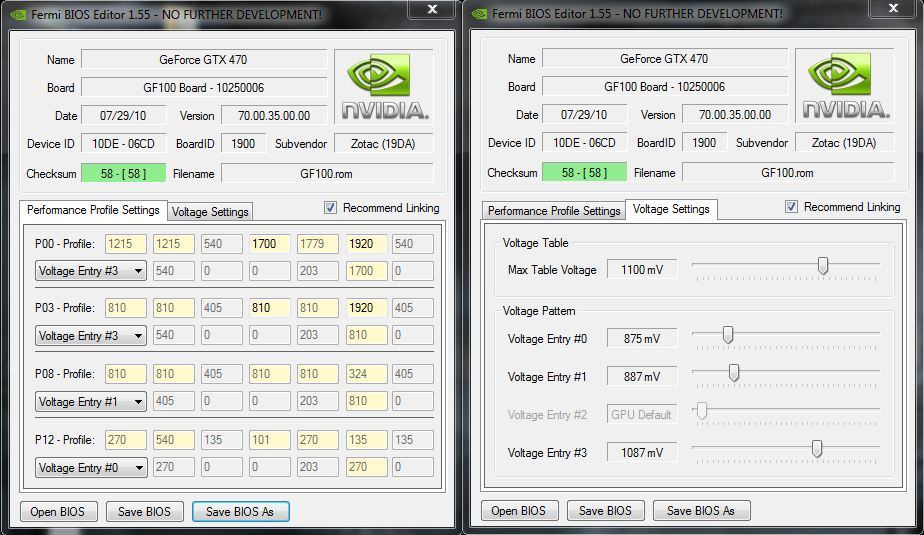Viewport: 924px width, 535px height.
Task: Click Save BIOS in the right window
Action: coord(605,510)
